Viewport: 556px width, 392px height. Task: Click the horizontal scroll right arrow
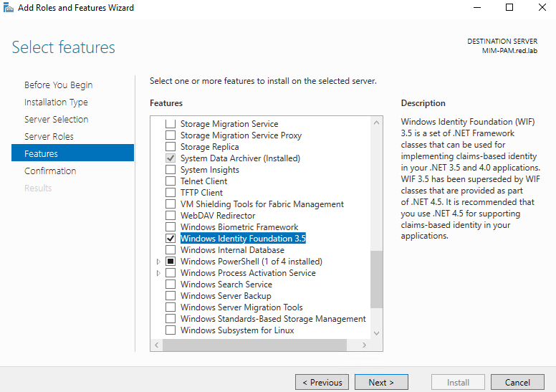(364, 345)
